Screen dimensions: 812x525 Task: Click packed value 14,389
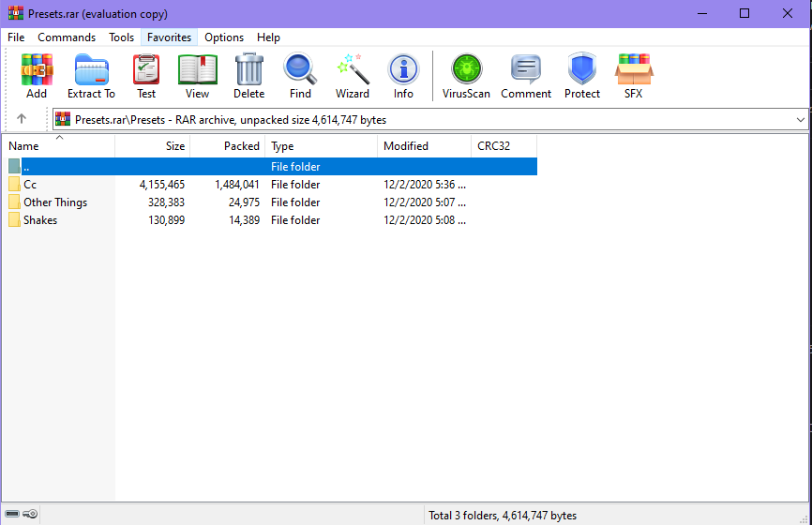[244, 220]
